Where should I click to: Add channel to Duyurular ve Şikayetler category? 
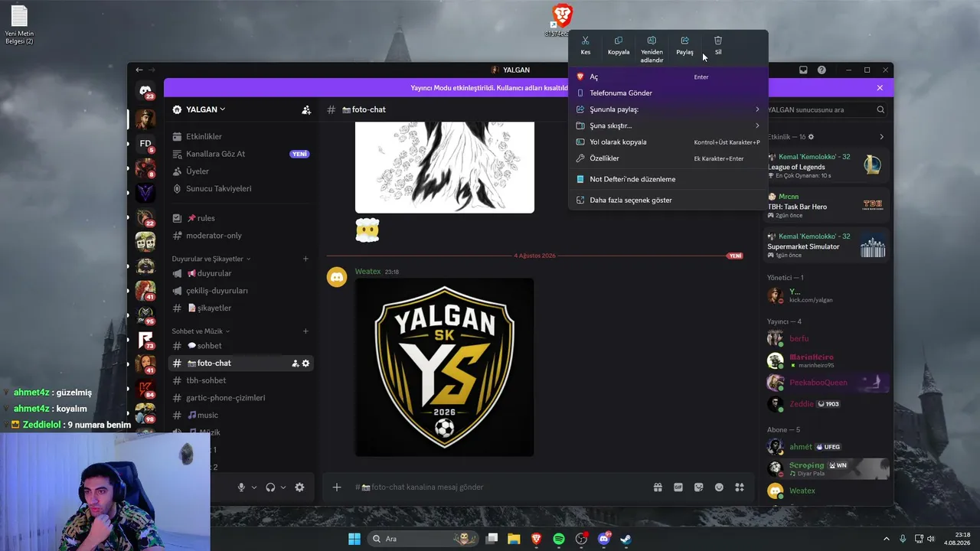pos(305,259)
